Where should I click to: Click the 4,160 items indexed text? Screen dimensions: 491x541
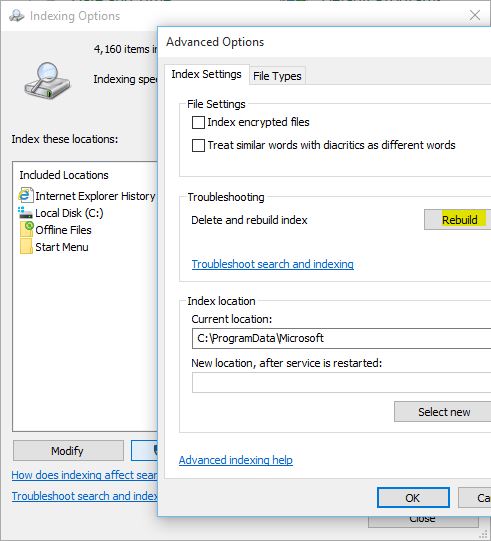(126, 49)
